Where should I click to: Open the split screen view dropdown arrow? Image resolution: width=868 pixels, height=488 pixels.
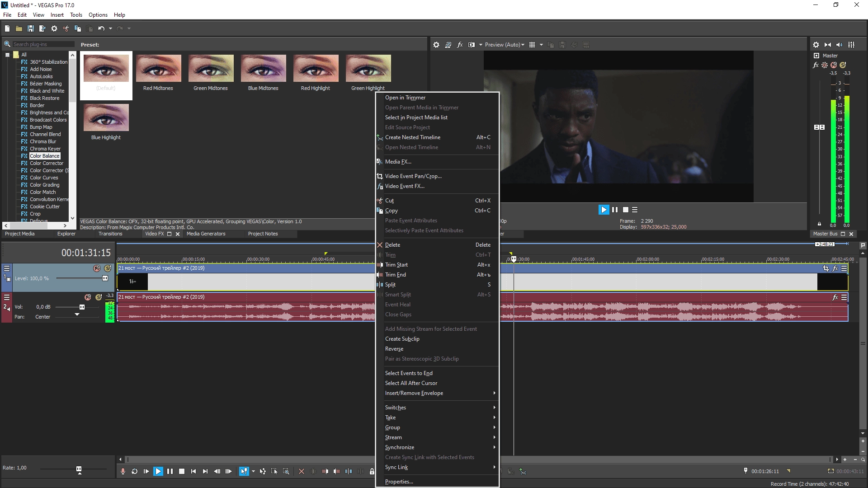481,45
